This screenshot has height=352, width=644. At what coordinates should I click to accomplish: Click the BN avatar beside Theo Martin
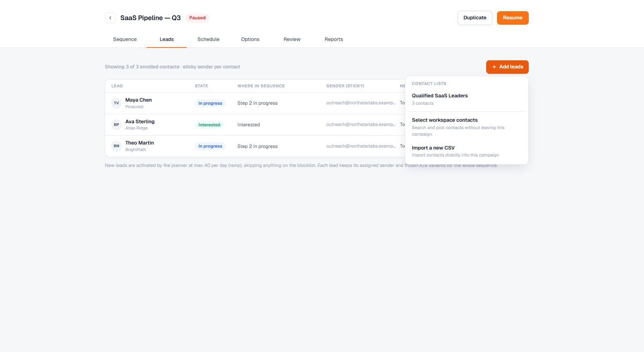[116, 146]
